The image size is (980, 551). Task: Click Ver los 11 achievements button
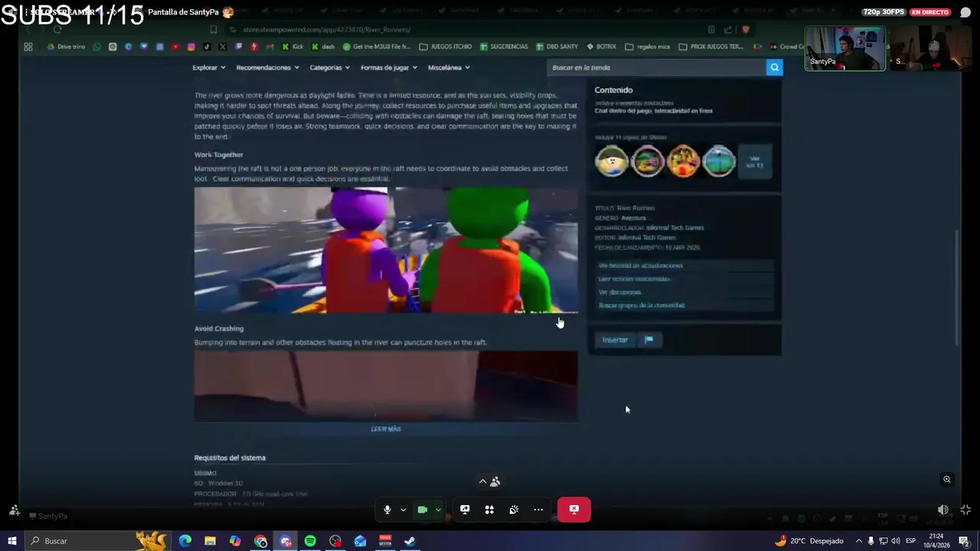[x=755, y=161]
